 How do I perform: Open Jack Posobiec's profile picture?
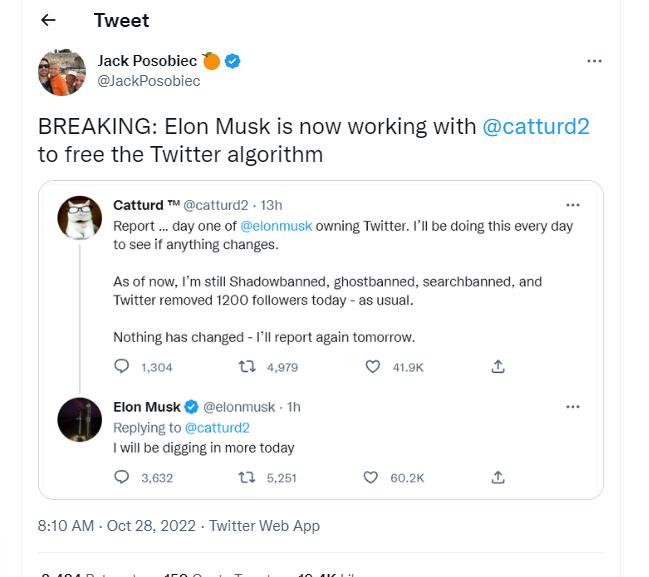62,72
